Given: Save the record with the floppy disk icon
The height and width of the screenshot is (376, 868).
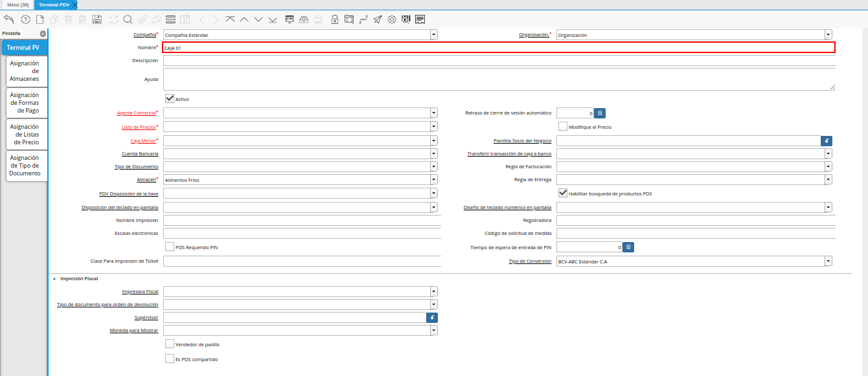Looking at the screenshot, I should [97, 19].
